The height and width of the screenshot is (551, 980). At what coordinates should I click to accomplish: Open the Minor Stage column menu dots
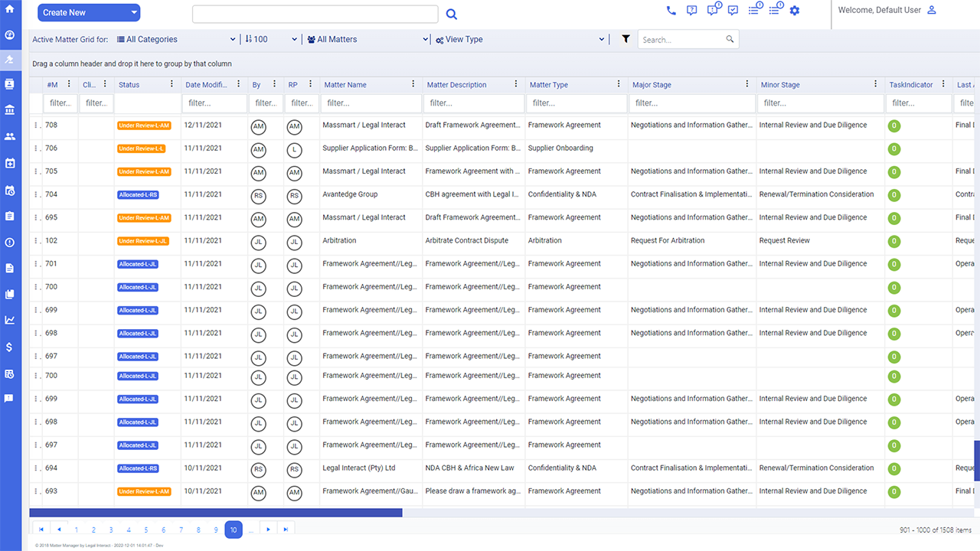coord(875,84)
